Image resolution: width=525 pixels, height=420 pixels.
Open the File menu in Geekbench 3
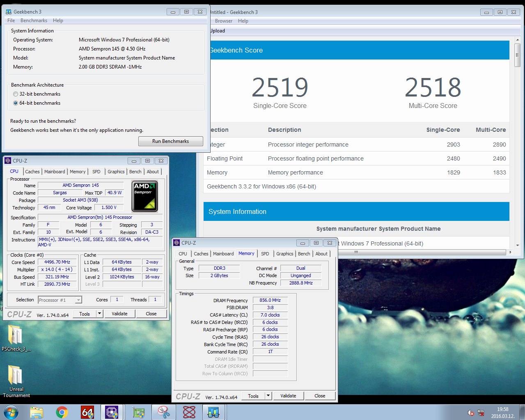pyautogui.click(x=11, y=21)
